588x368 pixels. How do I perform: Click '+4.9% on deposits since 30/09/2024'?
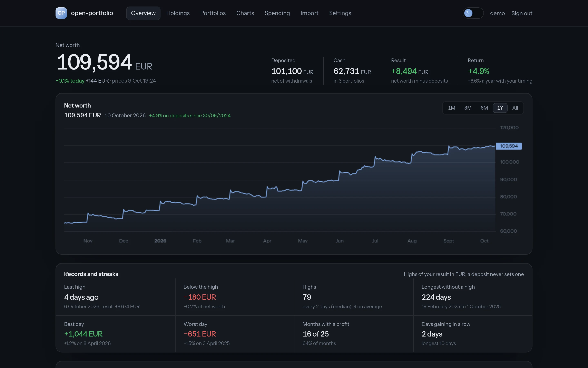(x=190, y=116)
